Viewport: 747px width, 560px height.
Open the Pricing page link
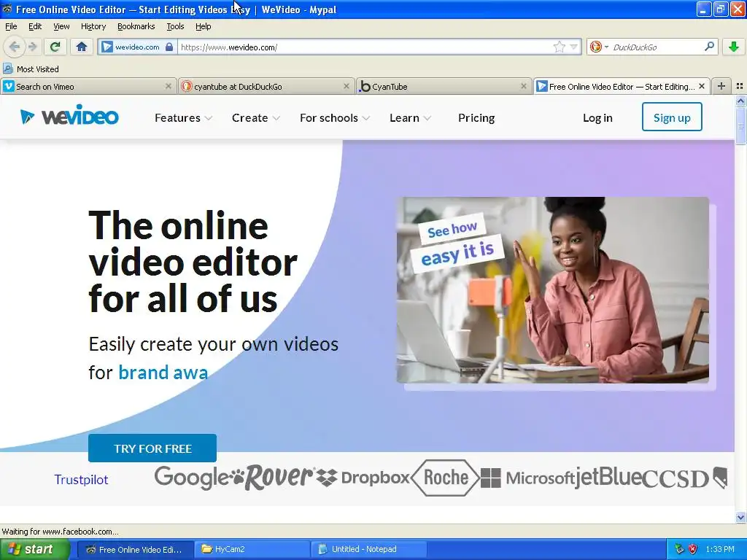coord(476,117)
